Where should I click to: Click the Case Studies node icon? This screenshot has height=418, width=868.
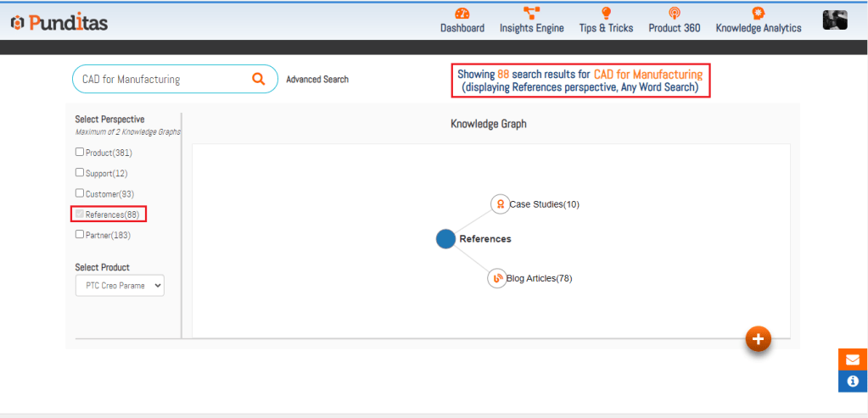[x=500, y=204]
